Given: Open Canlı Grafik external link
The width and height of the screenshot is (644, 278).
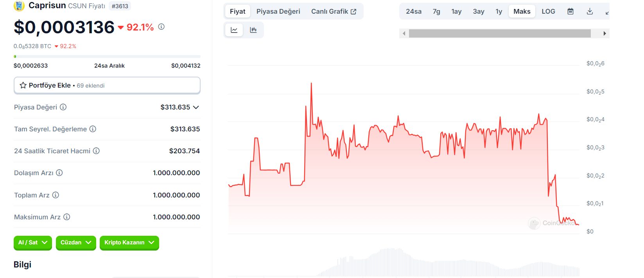Looking at the screenshot, I should coord(334,11).
